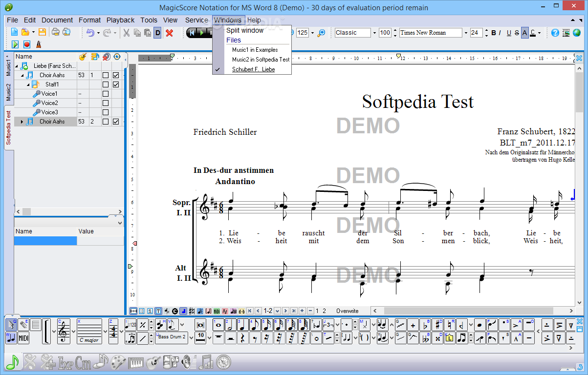Open the font color picker button
588x375 pixels.
pyautogui.click(x=533, y=33)
